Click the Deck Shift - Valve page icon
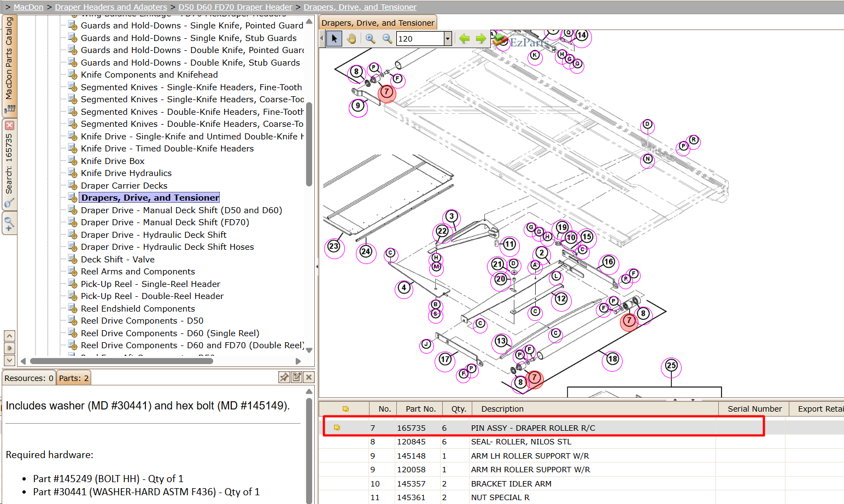The width and height of the screenshot is (844, 504). 72,259
